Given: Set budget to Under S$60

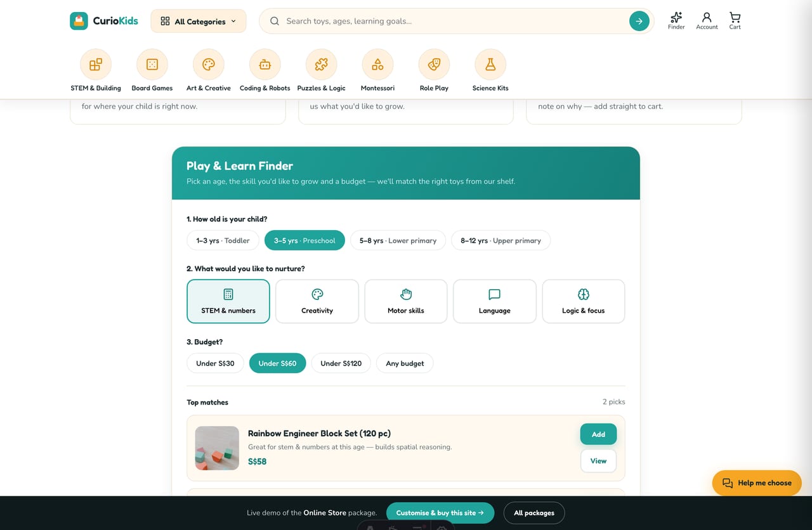Looking at the screenshot, I should tap(277, 363).
